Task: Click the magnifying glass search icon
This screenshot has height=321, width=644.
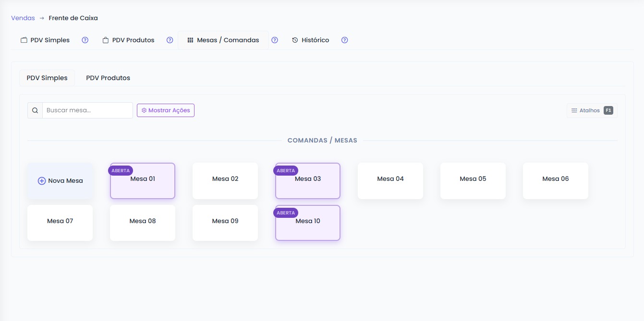Action: (35, 110)
